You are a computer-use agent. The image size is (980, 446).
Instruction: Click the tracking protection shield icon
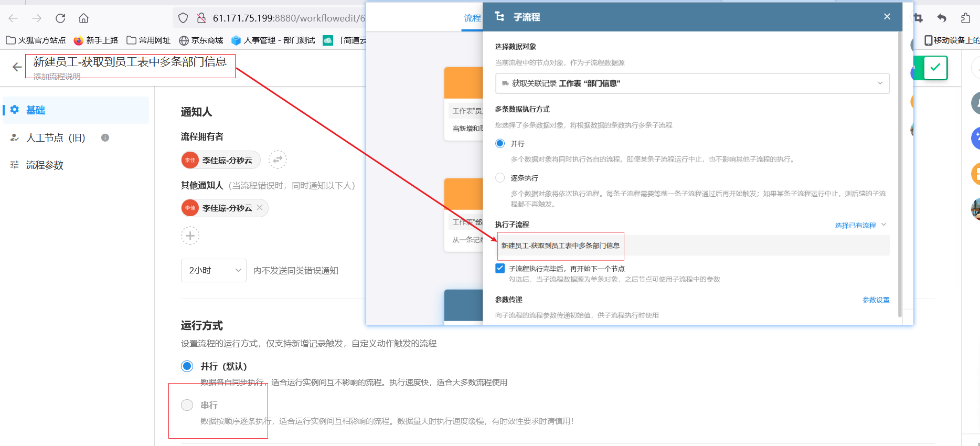[x=183, y=18]
